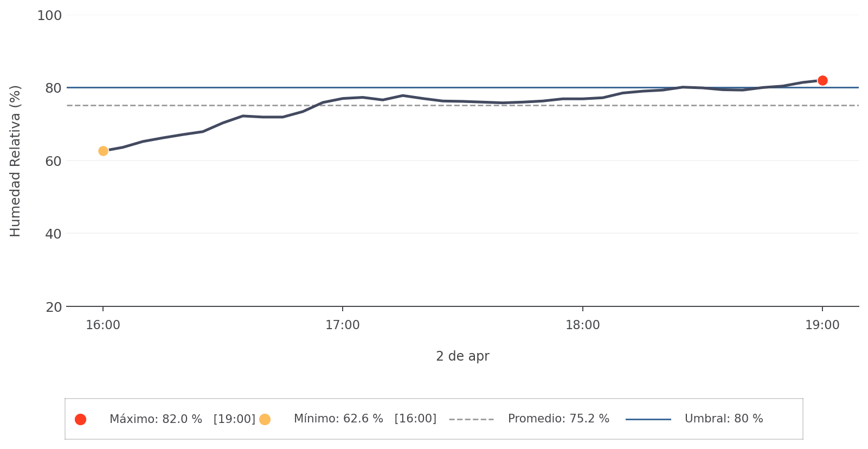Select the "Umbral: 80 %" legend label
The image size is (868, 449).
click(724, 419)
